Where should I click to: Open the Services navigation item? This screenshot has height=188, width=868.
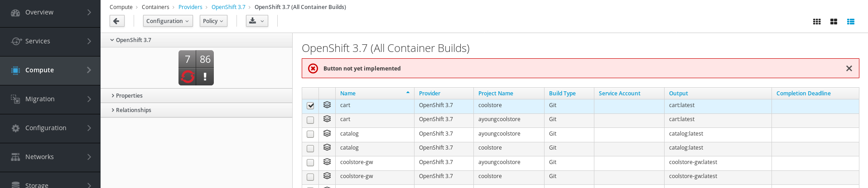click(x=50, y=42)
